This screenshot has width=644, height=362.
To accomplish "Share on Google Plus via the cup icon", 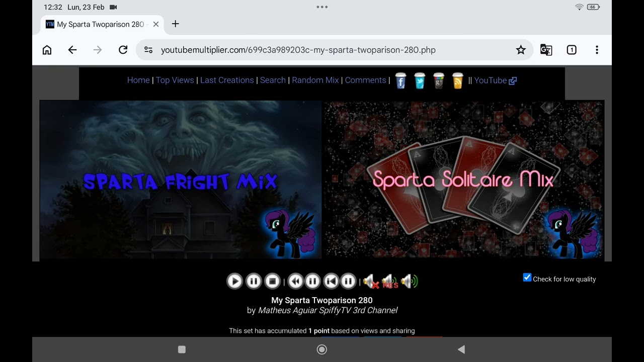I will tap(439, 80).
